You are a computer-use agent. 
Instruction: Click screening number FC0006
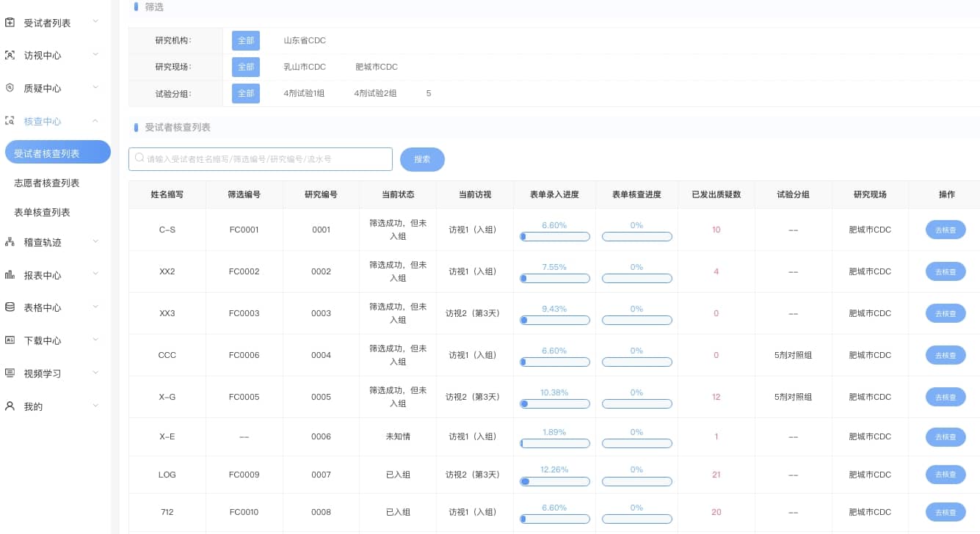(244, 355)
